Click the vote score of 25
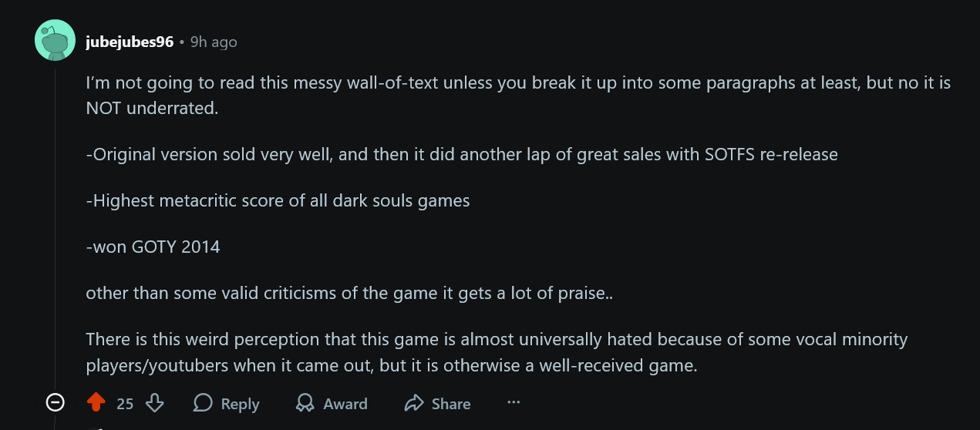980x430 pixels. (125, 404)
